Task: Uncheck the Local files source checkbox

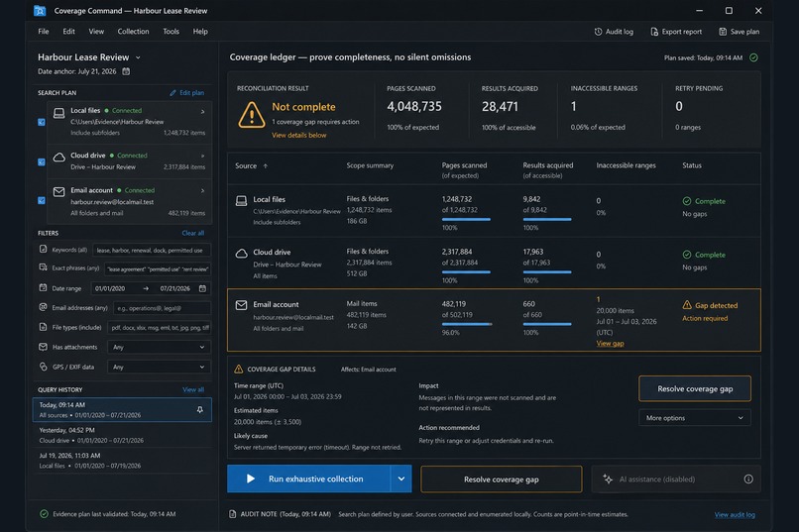Action: pos(42,122)
